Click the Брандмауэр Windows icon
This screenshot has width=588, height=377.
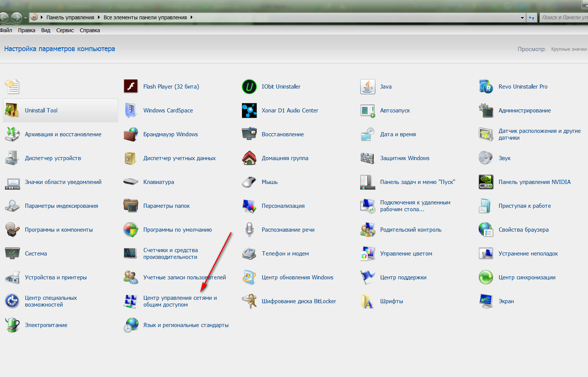(131, 134)
